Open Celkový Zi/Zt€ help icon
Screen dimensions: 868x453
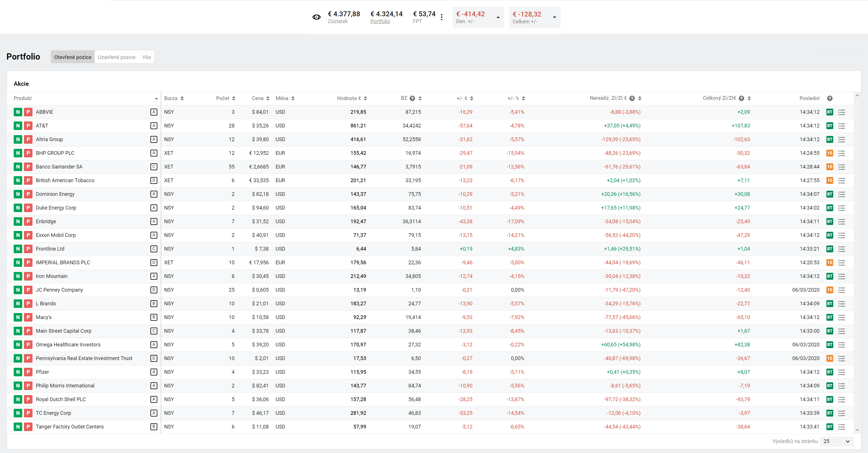pyautogui.click(x=741, y=98)
